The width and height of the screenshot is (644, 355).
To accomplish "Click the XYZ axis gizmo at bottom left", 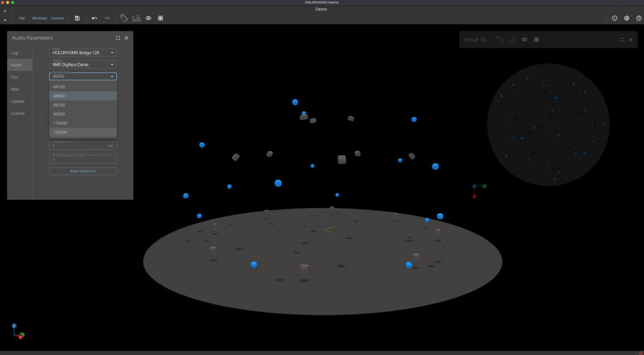I will pyautogui.click(x=17, y=332).
